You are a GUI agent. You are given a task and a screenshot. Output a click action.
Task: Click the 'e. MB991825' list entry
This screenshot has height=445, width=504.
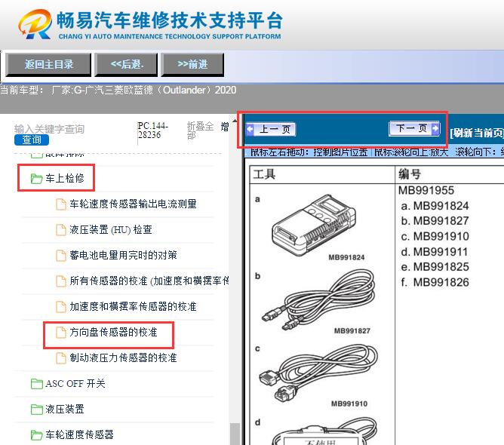(435, 267)
